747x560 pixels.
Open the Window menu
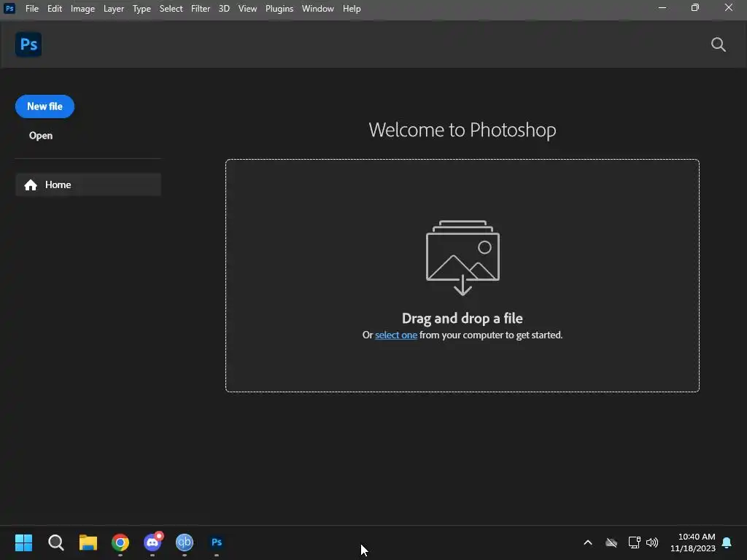coord(318,9)
